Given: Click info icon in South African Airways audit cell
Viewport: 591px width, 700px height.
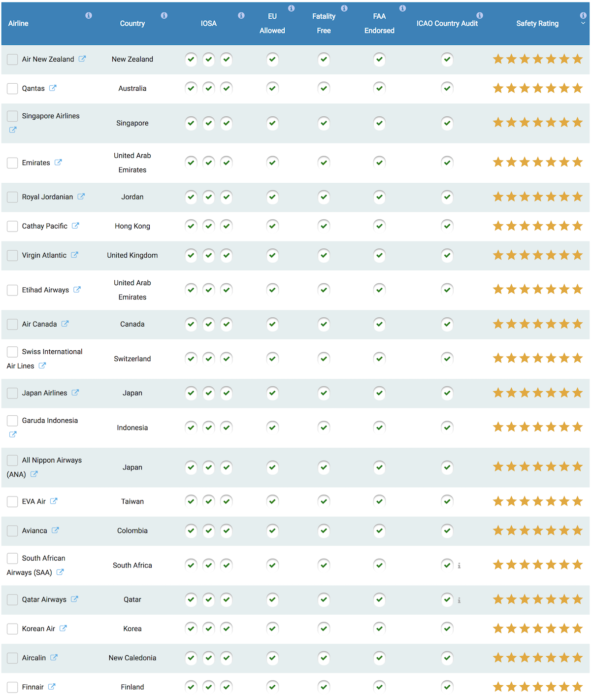Looking at the screenshot, I should pos(459,566).
